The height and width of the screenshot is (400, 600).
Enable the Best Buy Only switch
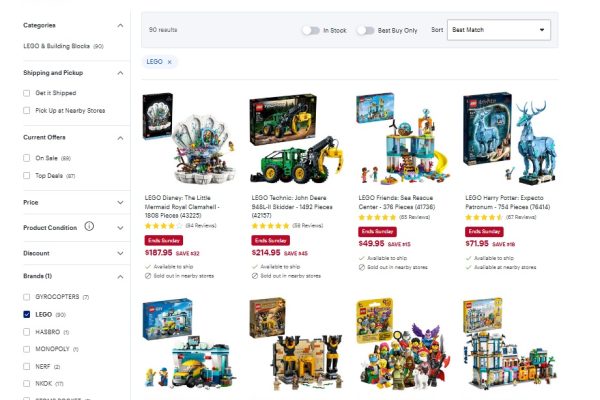click(365, 30)
